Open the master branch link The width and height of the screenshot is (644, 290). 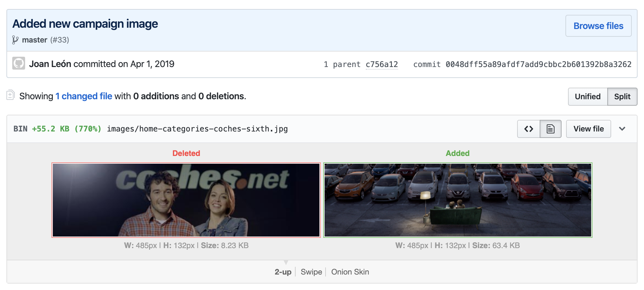click(x=35, y=40)
